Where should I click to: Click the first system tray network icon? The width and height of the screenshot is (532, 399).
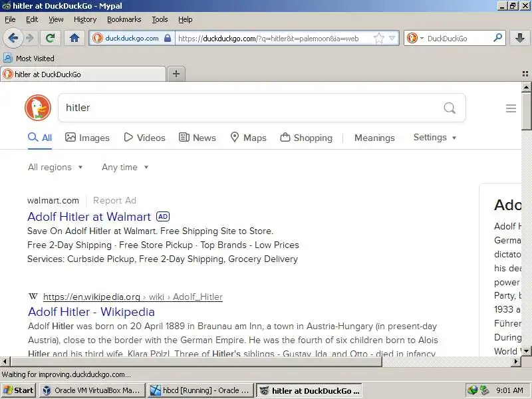(x=472, y=390)
